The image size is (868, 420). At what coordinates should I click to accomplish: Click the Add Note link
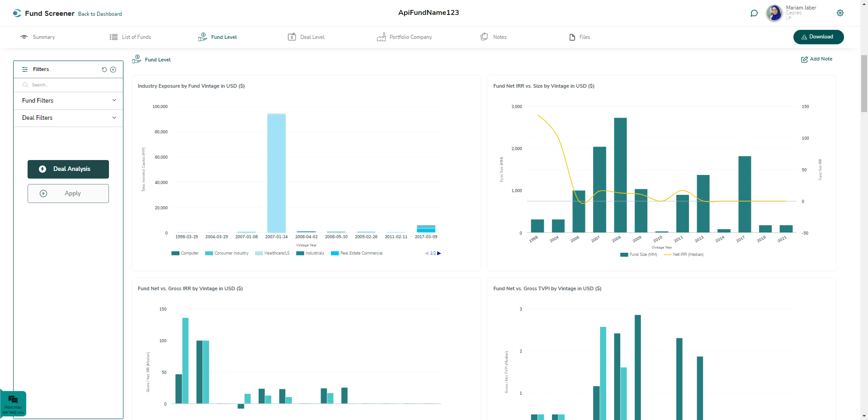pos(817,59)
